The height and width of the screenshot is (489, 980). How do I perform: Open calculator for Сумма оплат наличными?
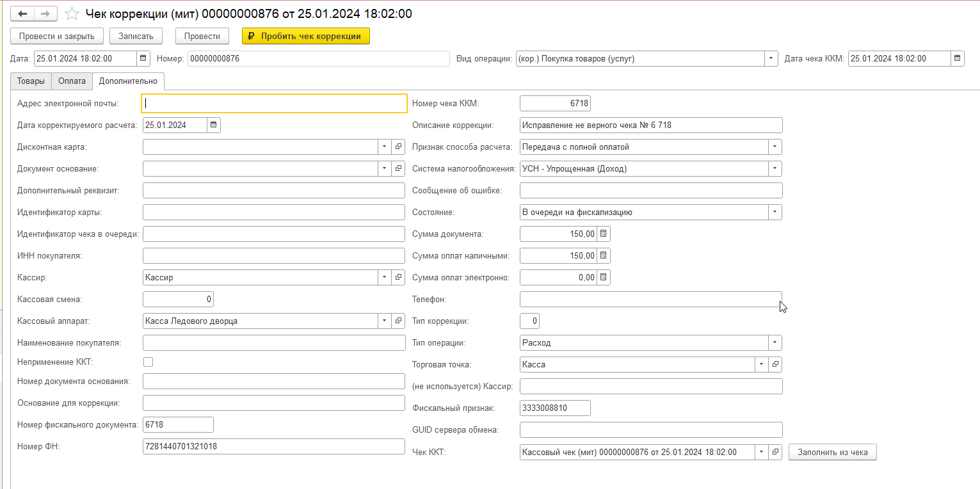pos(603,255)
